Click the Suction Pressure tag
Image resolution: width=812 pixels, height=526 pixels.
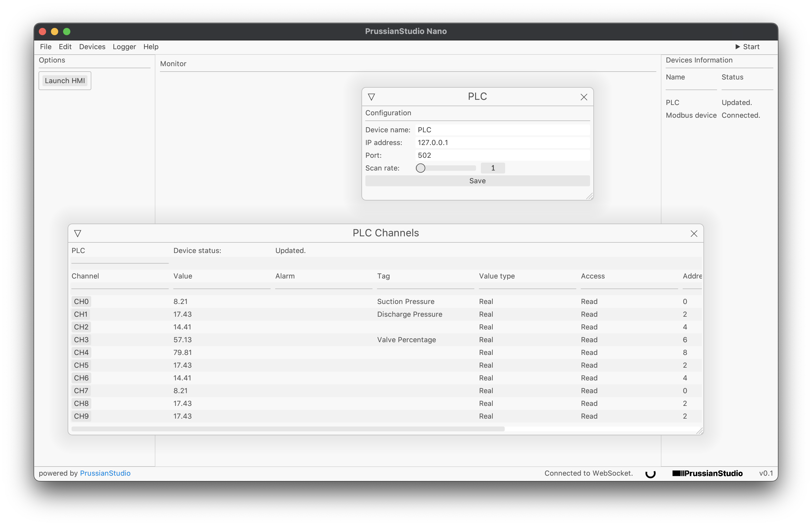click(x=406, y=302)
